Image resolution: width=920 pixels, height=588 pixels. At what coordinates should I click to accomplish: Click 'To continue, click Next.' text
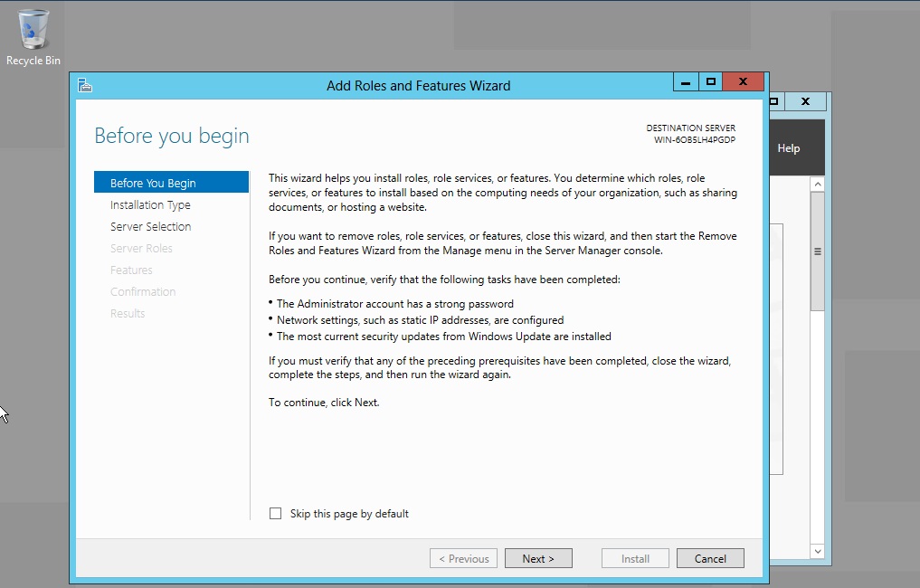pyautogui.click(x=324, y=403)
